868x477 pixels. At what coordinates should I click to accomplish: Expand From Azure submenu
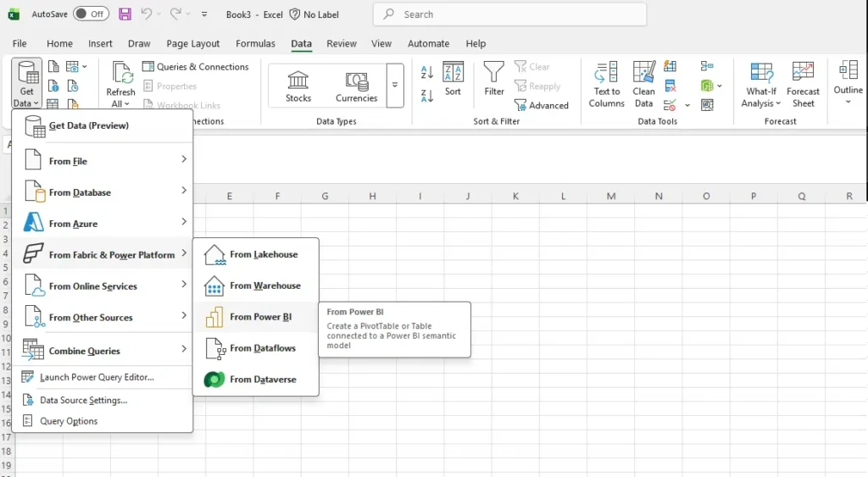pos(103,224)
